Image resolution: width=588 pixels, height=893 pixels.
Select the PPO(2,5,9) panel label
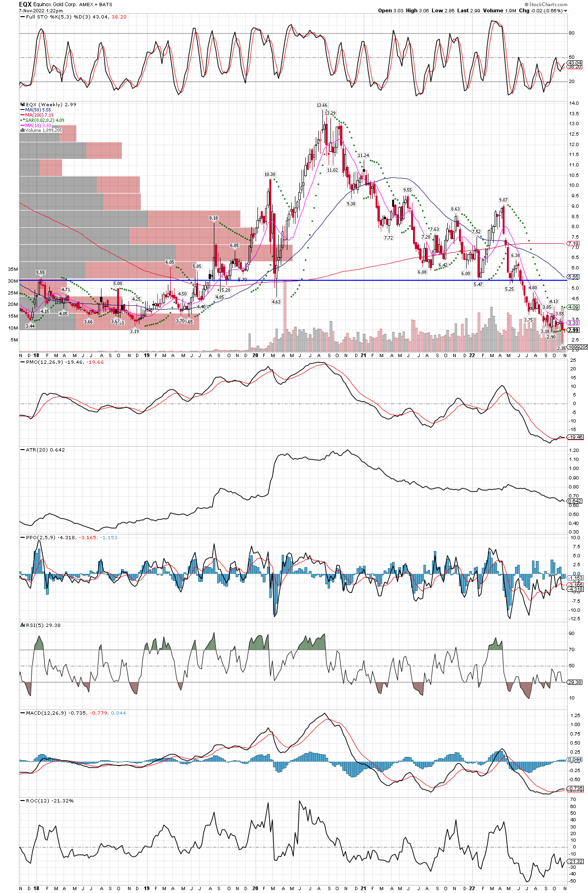[72, 538]
